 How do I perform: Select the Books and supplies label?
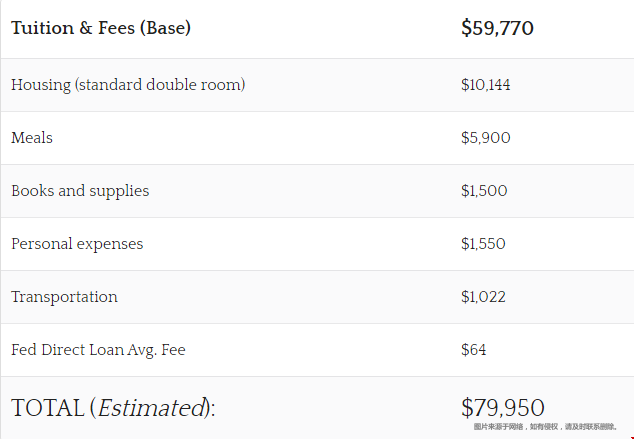(80, 191)
